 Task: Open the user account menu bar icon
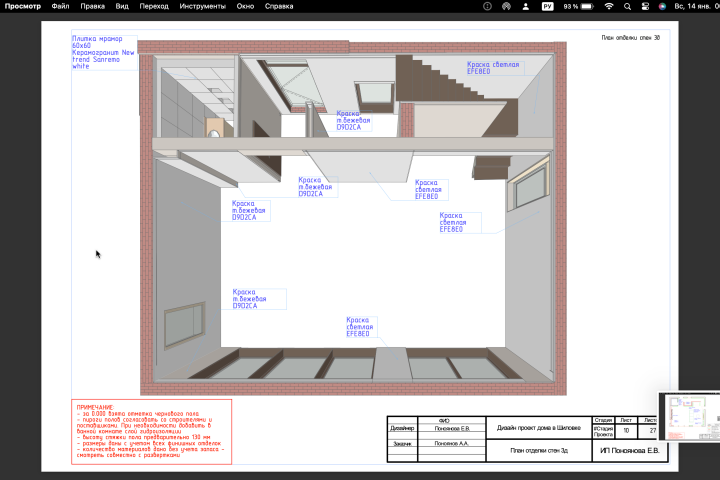(526, 6)
